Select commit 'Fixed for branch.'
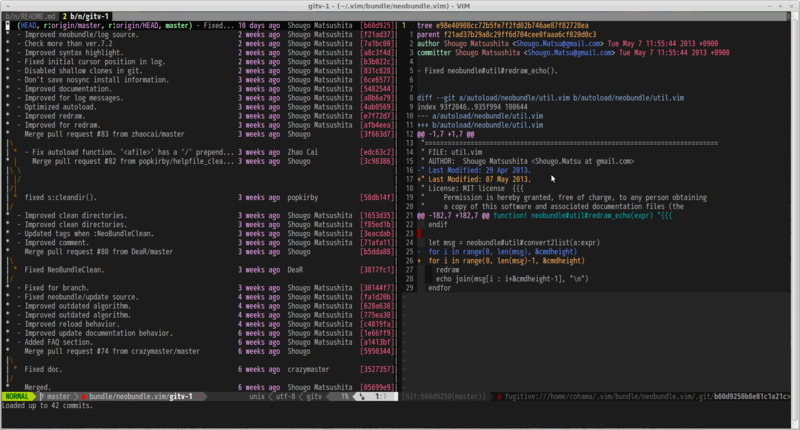800x430 pixels. [x=200, y=288]
